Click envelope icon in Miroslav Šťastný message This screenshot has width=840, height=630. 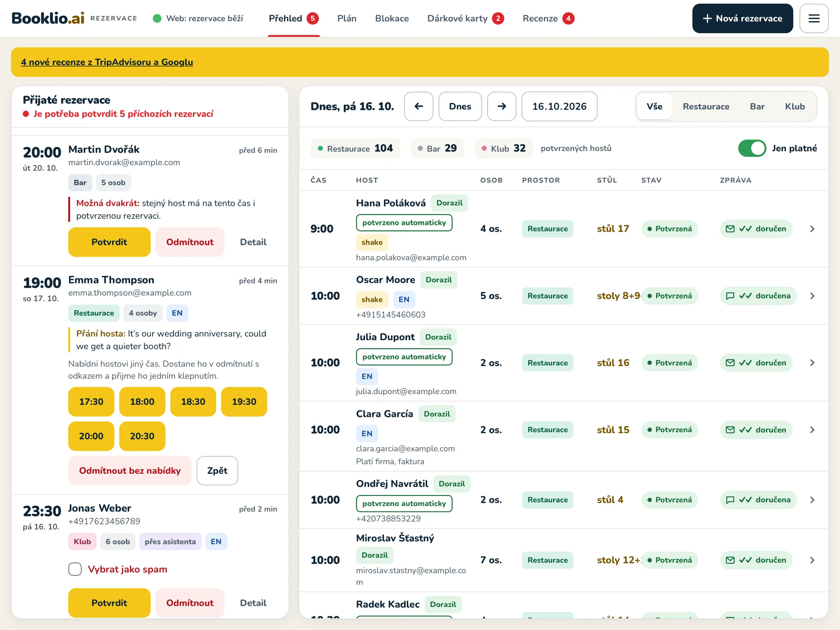730,560
